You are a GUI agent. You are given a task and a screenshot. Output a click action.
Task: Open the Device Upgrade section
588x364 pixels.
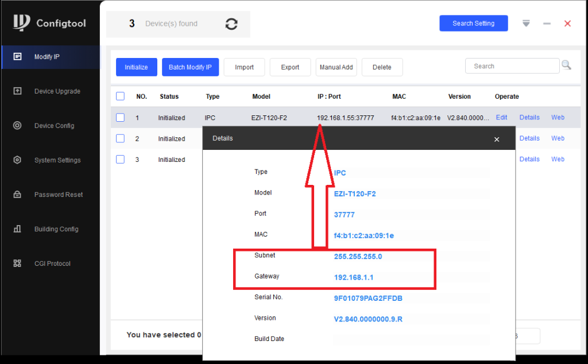(x=57, y=91)
